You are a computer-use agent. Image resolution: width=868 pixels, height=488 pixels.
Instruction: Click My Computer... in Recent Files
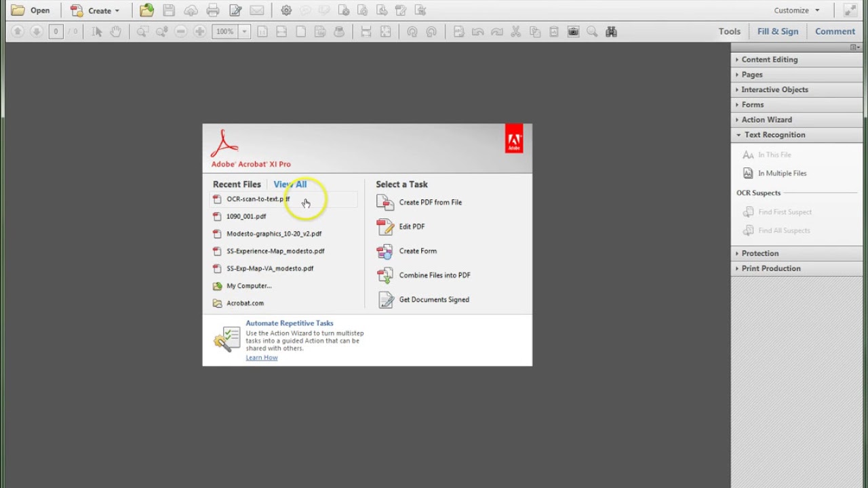(x=249, y=286)
